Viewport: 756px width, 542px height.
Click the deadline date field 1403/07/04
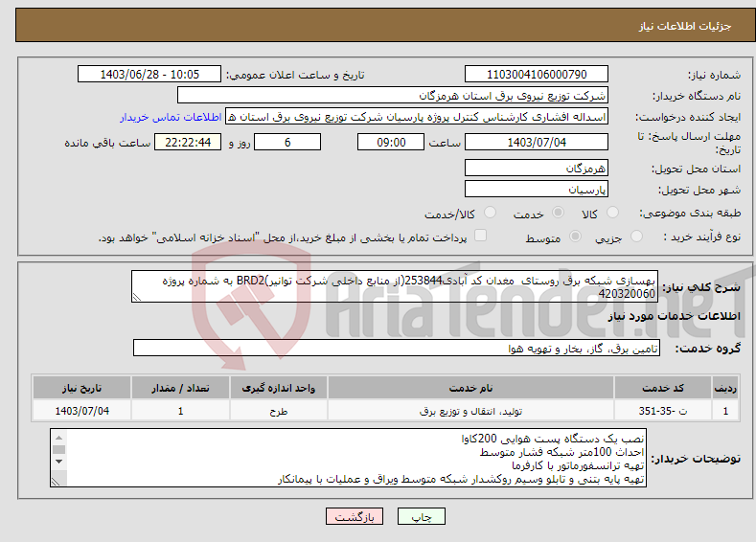click(x=537, y=142)
